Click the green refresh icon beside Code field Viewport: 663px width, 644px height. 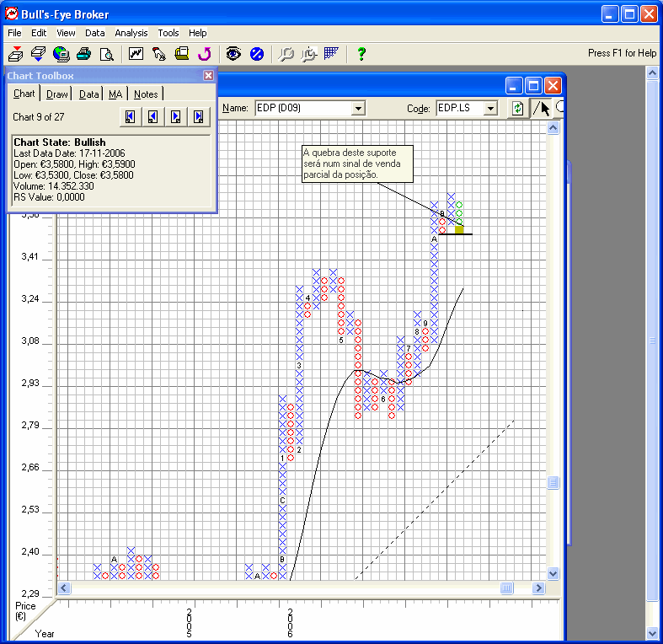(517, 109)
